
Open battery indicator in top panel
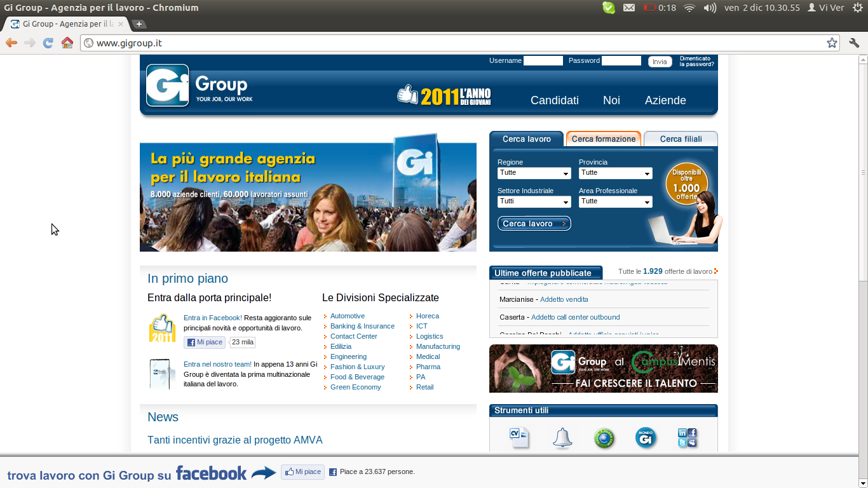pos(660,8)
